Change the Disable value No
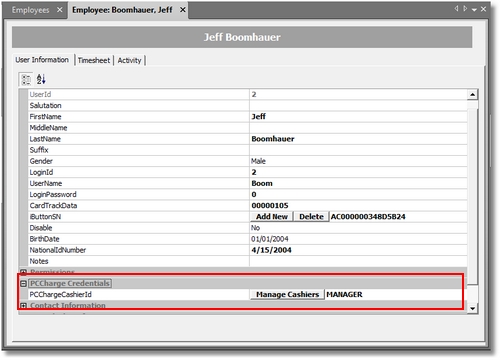 [358, 228]
